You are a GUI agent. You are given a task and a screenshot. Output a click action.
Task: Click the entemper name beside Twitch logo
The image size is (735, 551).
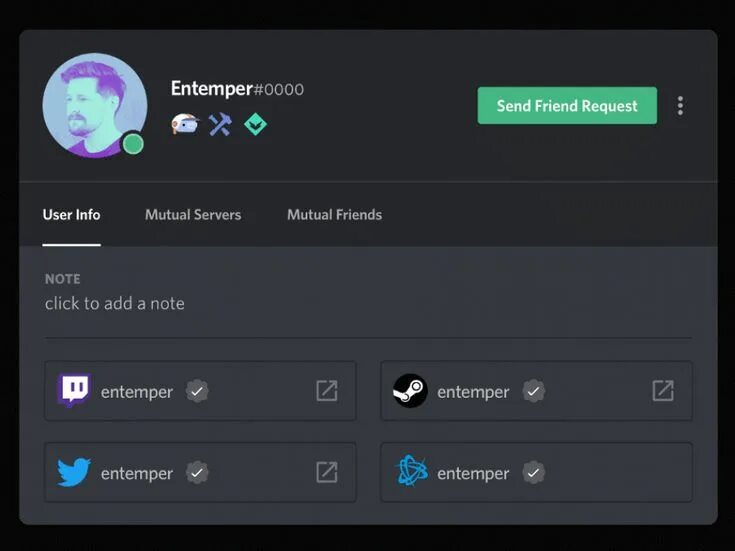137,392
